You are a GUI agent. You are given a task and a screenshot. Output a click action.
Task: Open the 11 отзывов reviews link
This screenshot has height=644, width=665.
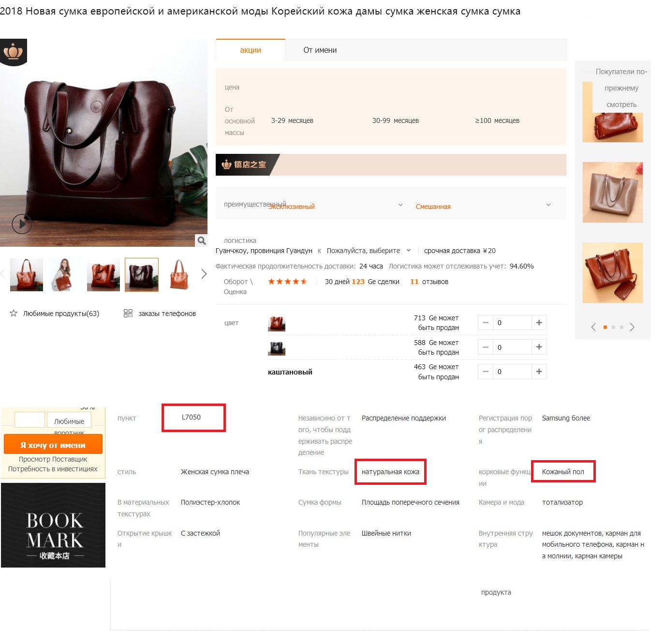pyautogui.click(x=429, y=282)
